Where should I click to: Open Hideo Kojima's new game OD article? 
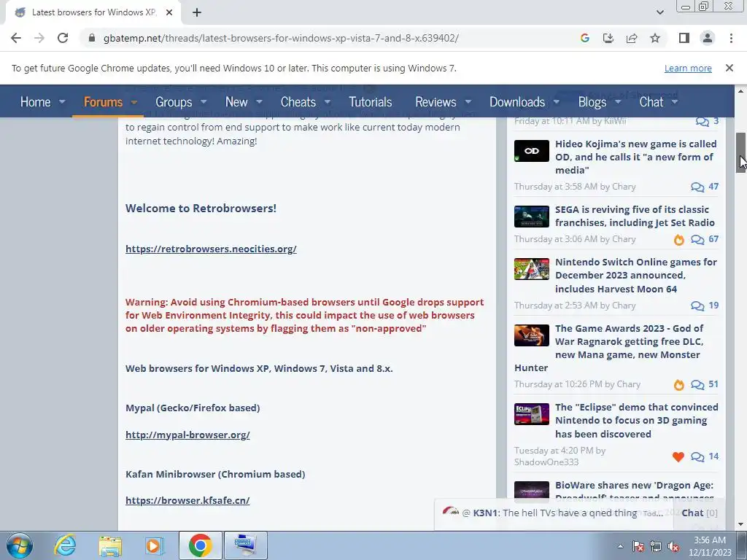[635, 157]
